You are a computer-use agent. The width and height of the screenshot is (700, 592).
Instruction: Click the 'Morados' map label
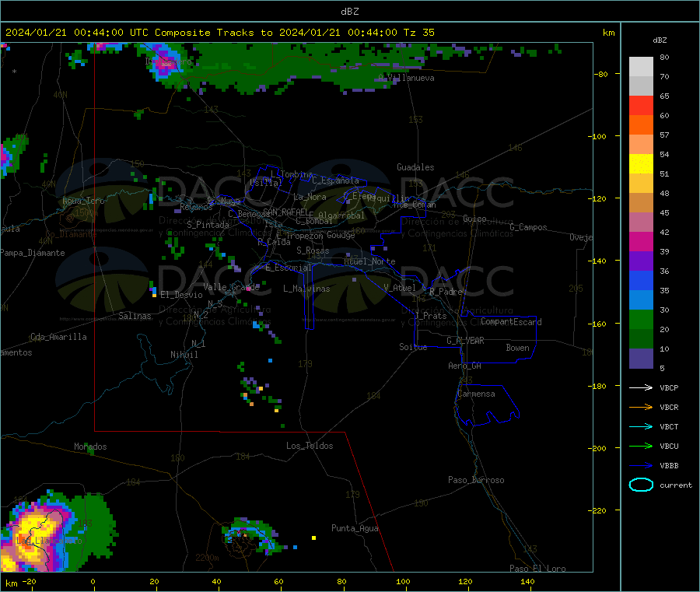[x=90, y=447]
